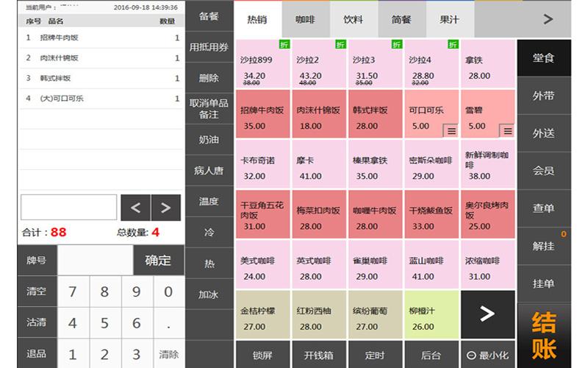
Task: Go to next page of category tabs
Action: [x=548, y=19]
